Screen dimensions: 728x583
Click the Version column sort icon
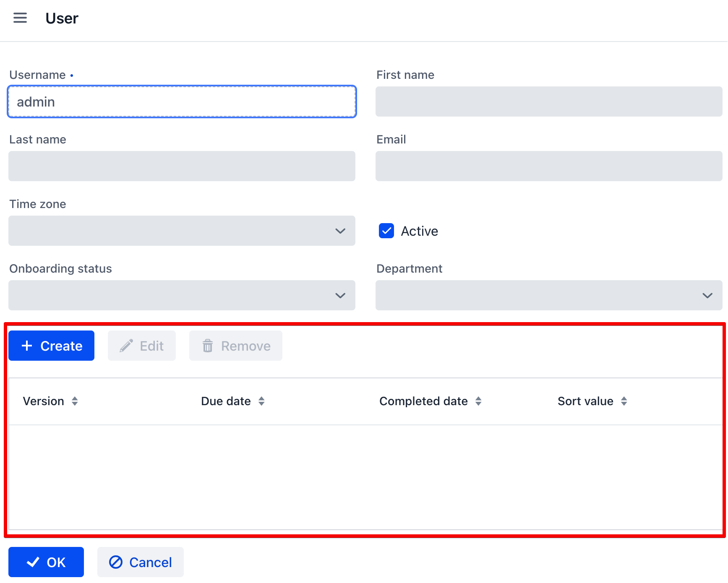coord(75,401)
